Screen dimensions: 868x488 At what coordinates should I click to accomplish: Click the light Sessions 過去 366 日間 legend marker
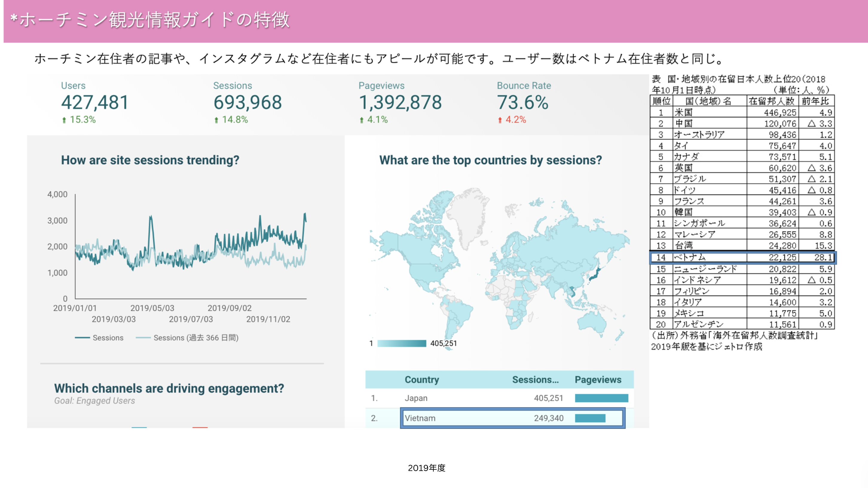click(143, 337)
